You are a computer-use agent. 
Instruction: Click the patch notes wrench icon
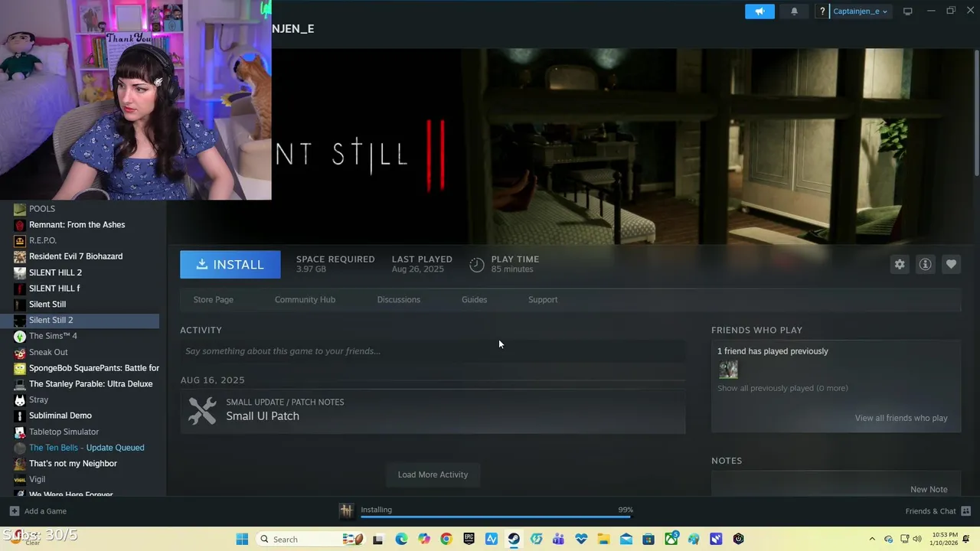tap(202, 411)
